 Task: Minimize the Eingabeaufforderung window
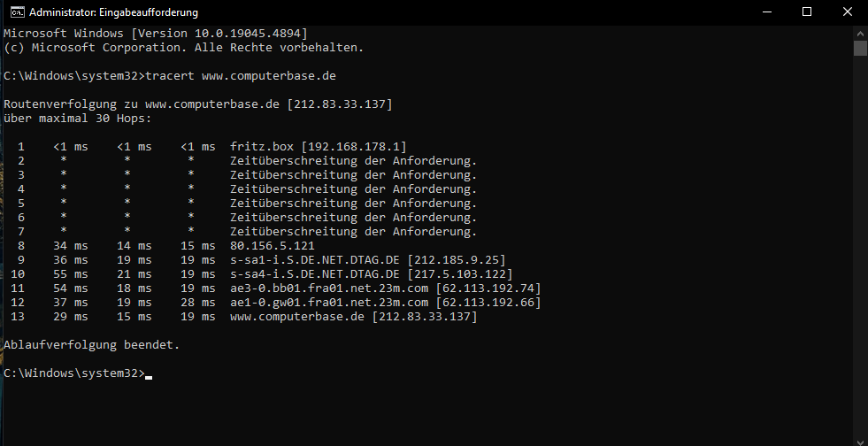(767, 12)
